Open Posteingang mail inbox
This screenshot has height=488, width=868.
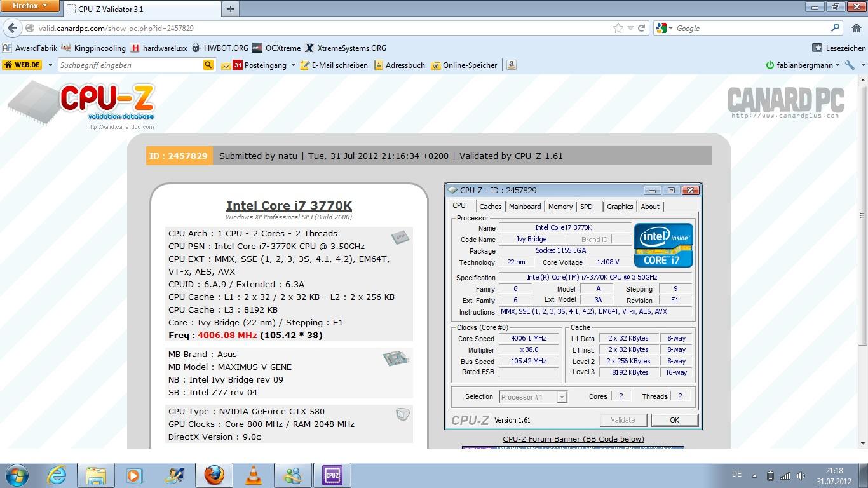(254, 65)
